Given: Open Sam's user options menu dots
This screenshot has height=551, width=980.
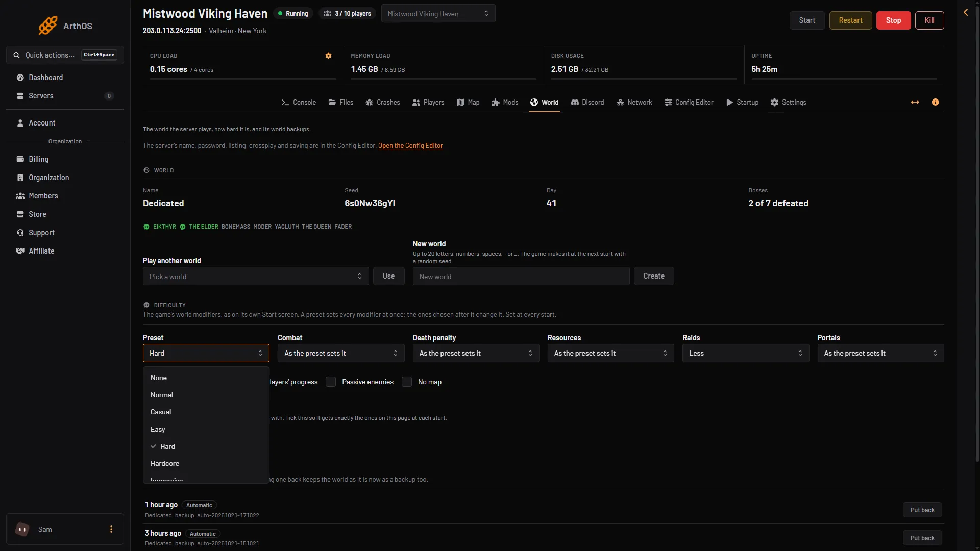Looking at the screenshot, I should pos(111,529).
